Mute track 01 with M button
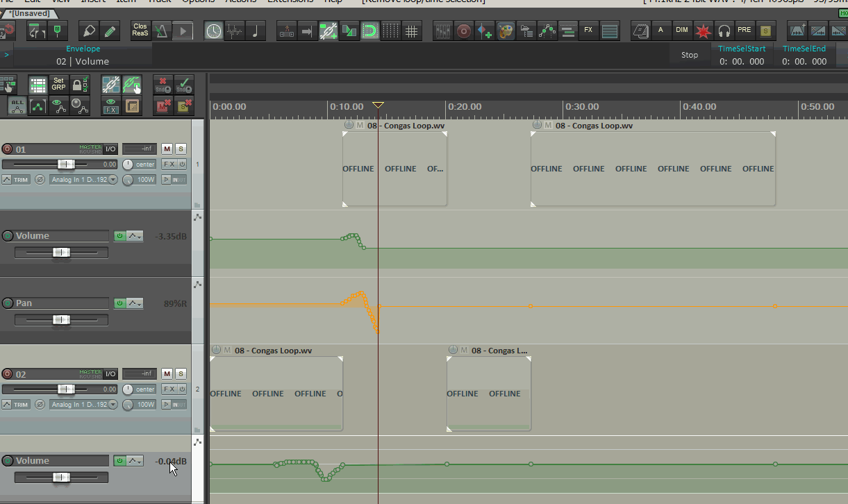 167,149
